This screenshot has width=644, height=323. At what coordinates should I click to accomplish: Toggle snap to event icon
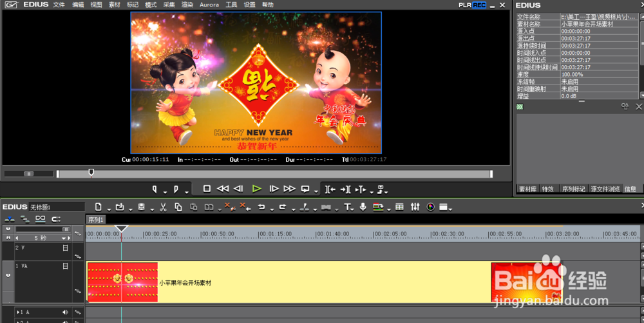56,219
